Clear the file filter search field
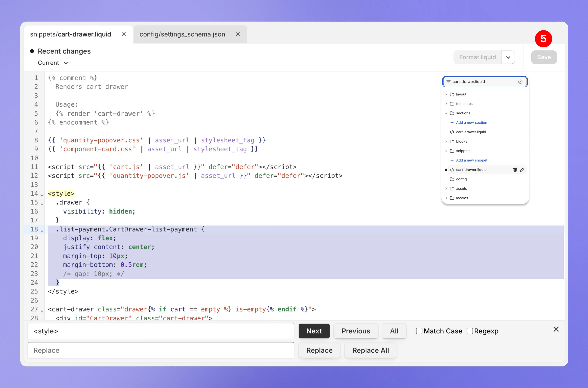This screenshot has height=388, width=588. pos(520,82)
